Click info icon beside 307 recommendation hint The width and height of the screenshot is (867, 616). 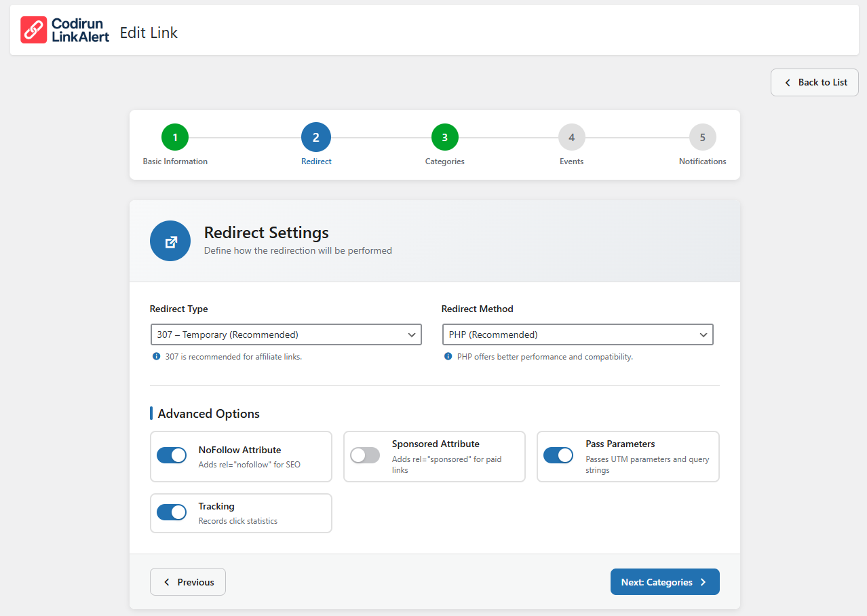pos(157,356)
